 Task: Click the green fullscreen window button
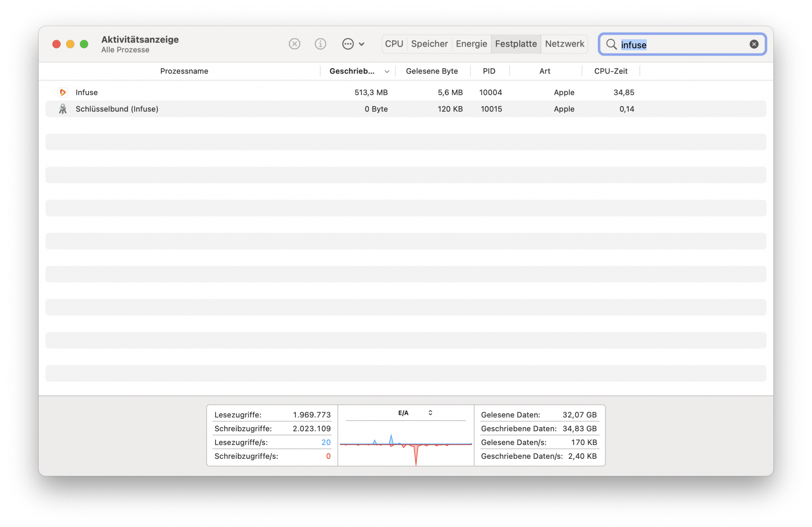84,44
